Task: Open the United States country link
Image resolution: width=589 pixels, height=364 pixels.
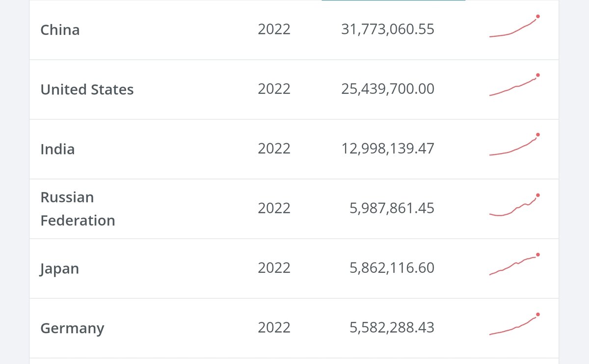Action: click(x=87, y=89)
